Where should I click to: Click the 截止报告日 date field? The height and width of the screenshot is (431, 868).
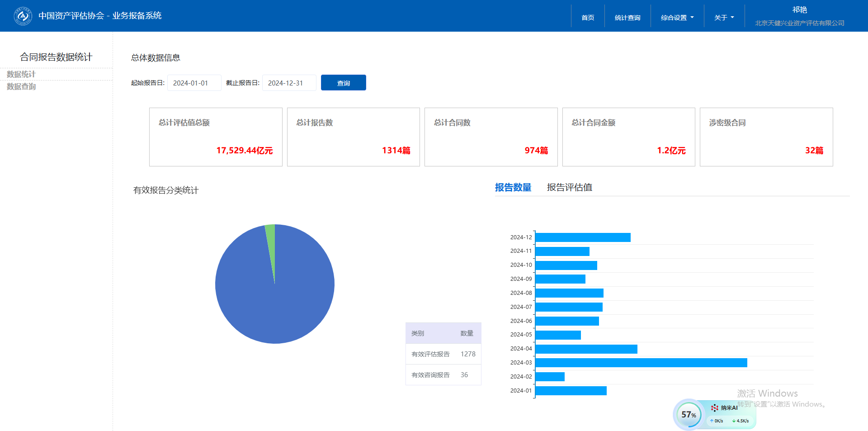tap(289, 83)
